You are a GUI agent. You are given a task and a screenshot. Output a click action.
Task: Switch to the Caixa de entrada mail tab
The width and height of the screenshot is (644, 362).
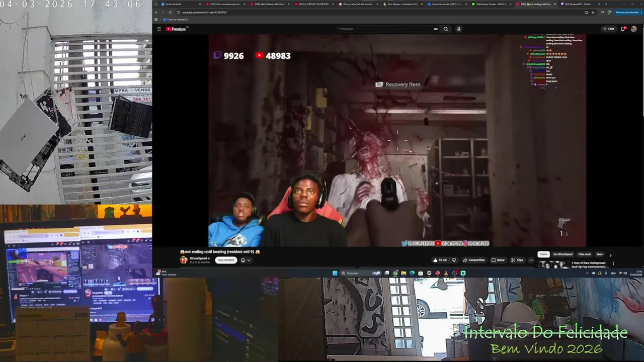click(447, 4)
